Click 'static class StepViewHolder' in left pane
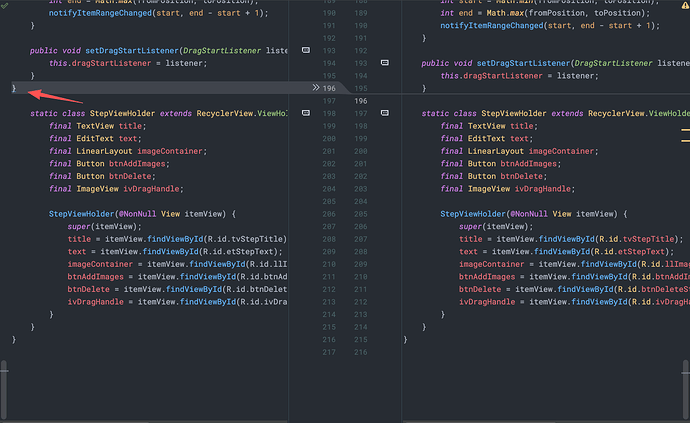This screenshot has width=690, height=423. click(92, 113)
